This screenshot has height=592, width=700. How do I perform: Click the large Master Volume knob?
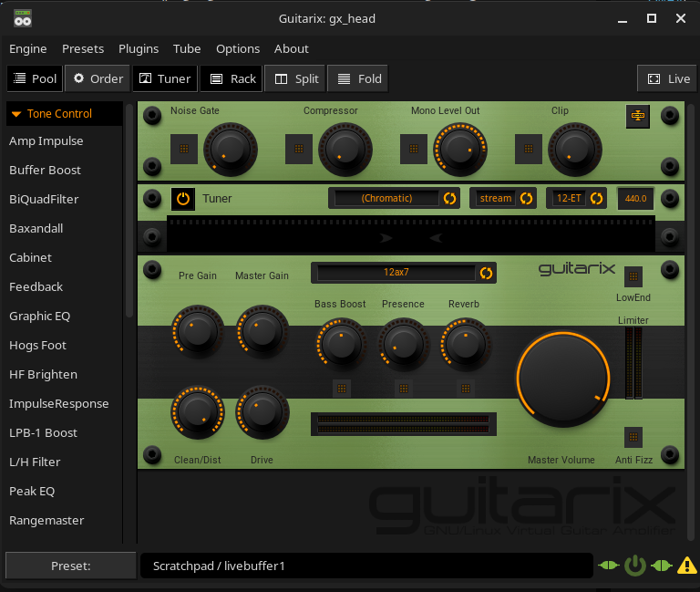coord(563,379)
